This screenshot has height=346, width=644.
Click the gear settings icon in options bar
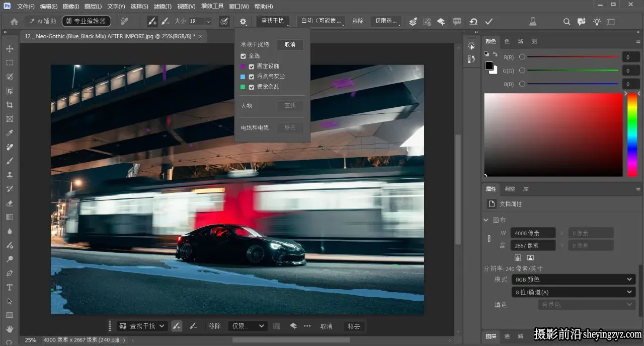tap(243, 22)
